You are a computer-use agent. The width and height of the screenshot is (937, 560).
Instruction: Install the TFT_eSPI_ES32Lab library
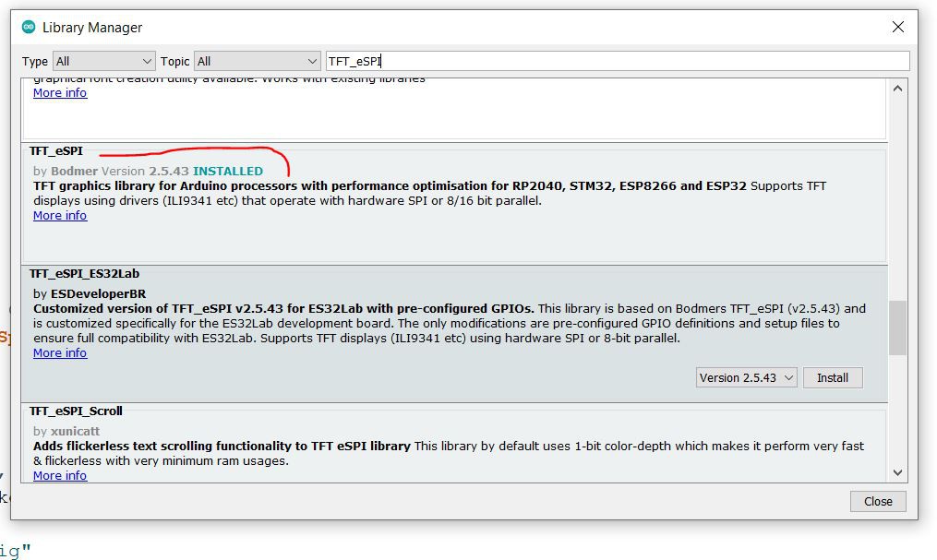click(x=833, y=378)
